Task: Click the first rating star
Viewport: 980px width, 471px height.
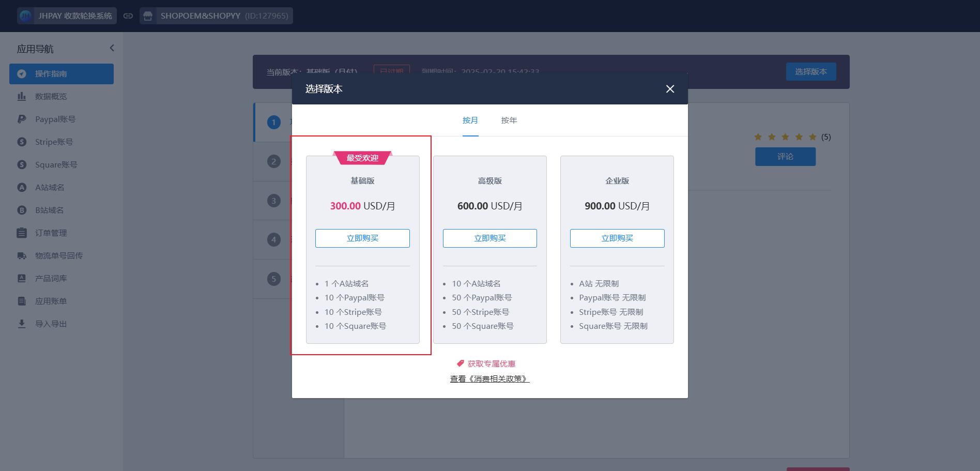Action: [x=758, y=137]
